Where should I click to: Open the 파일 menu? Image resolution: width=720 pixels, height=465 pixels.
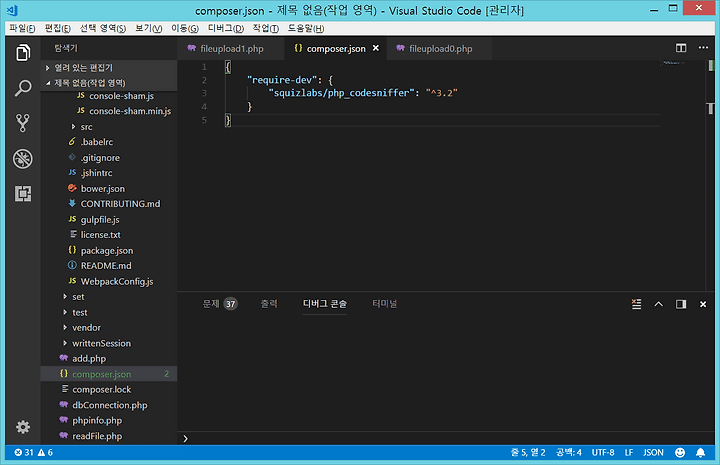point(22,28)
